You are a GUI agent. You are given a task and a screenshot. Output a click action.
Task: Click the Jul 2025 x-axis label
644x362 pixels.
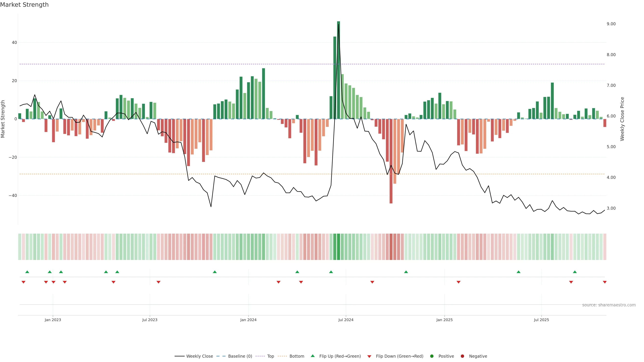pos(541,320)
